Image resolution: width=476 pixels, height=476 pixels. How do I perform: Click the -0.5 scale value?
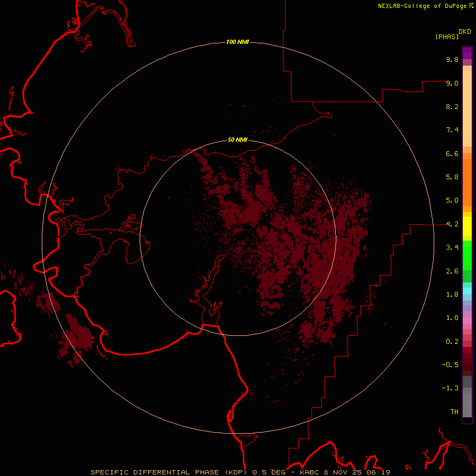[450, 365]
